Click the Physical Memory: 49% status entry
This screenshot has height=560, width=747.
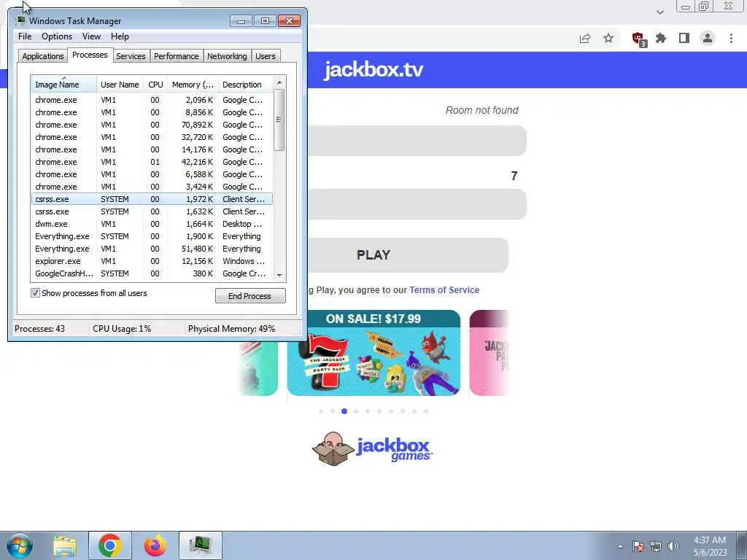[231, 329]
